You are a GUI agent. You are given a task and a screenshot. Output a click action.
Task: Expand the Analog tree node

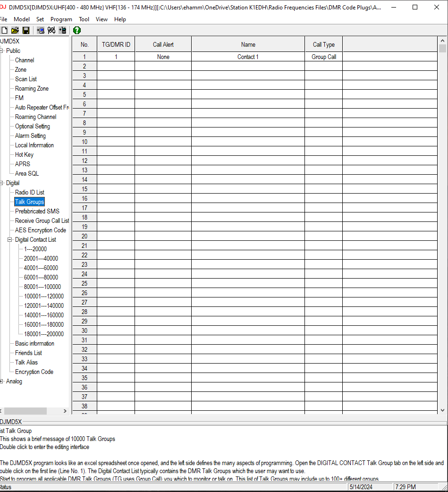click(1, 381)
